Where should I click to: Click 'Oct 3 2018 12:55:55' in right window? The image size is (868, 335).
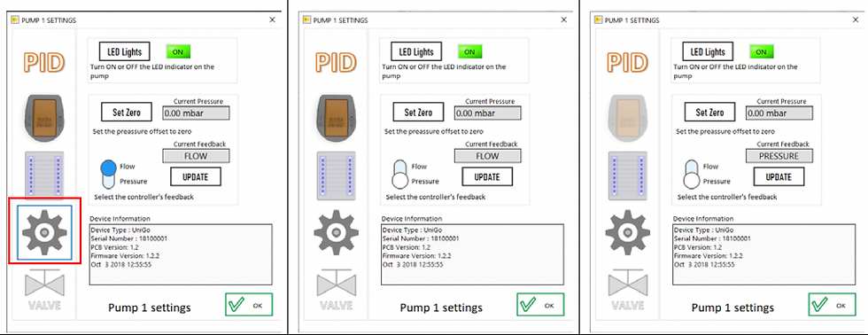tap(704, 265)
